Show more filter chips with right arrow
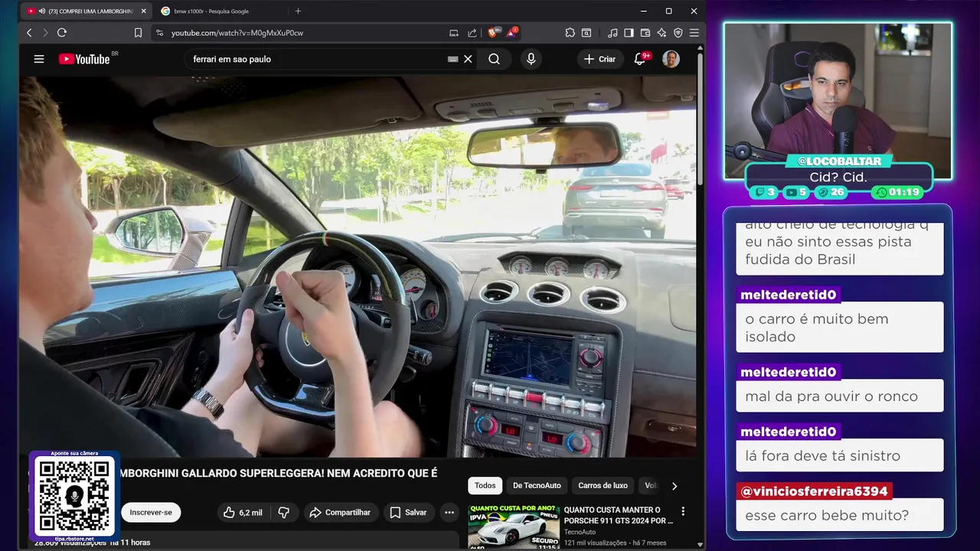980x551 pixels. tap(675, 485)
